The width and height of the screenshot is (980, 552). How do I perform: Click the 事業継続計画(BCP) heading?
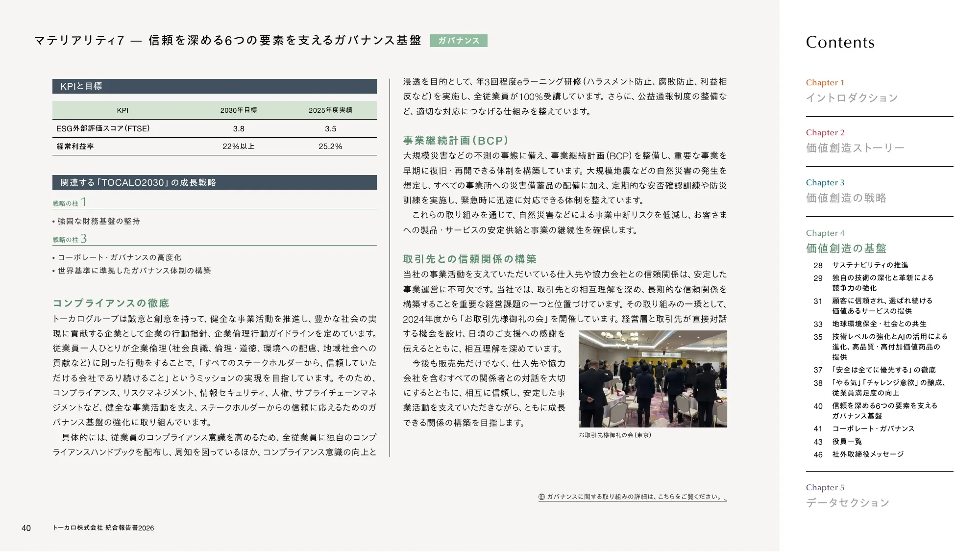(456, 141)
